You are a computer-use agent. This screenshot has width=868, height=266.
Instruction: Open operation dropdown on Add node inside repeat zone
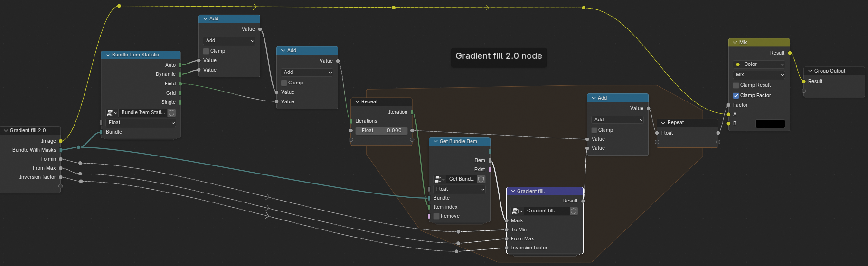[x=618, y=120]
